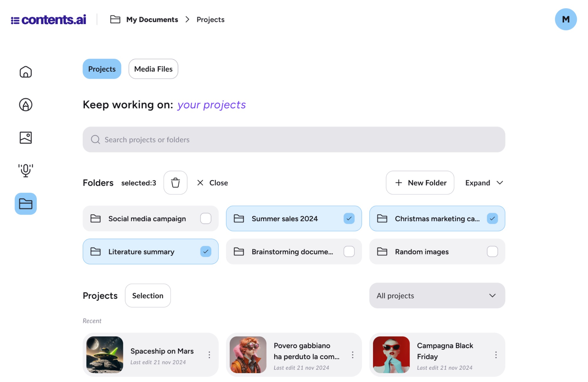Image resolution: width=588 pixels, height=382 pixels.
Task: Click the search projects or folders field
Action: (294, 140)
